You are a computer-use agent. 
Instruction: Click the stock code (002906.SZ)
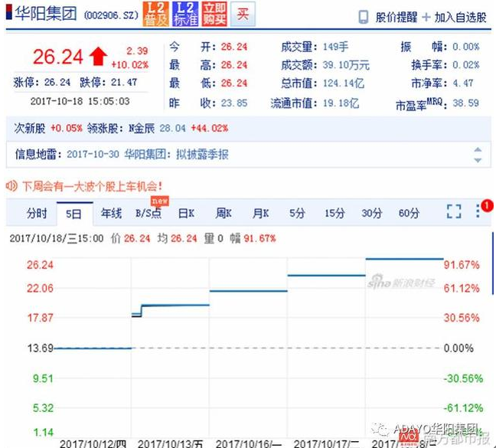(x=111, y=15)
